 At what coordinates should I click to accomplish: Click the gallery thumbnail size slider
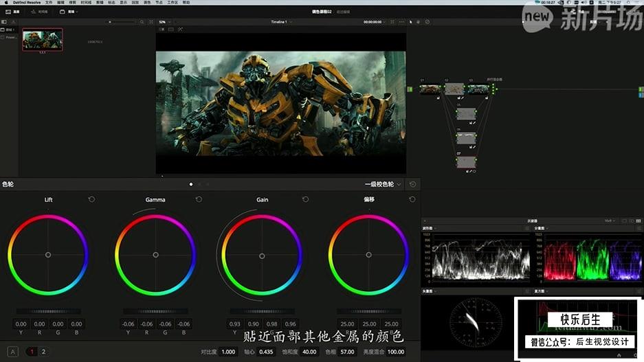pyautogui.click(x=122, y=22)
